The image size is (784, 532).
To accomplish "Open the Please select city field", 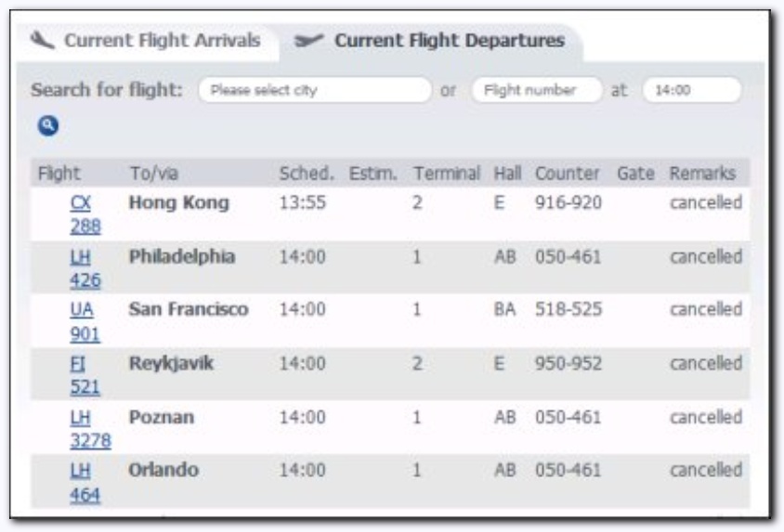I will click(x=315, y=90).
